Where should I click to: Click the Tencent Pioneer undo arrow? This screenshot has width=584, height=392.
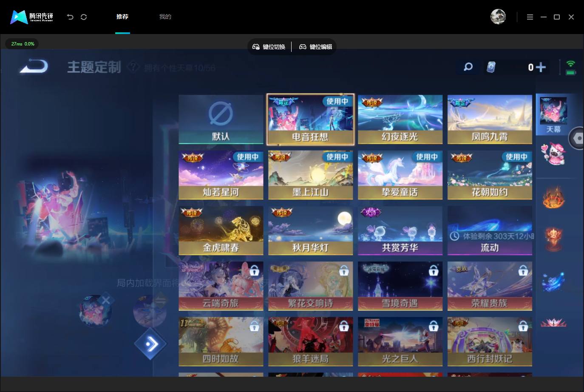point(70,17)
